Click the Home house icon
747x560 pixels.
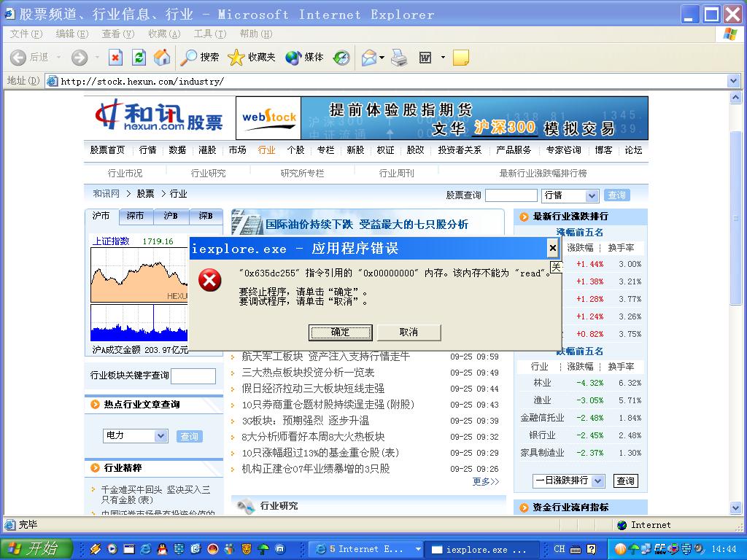coord(162,58)
